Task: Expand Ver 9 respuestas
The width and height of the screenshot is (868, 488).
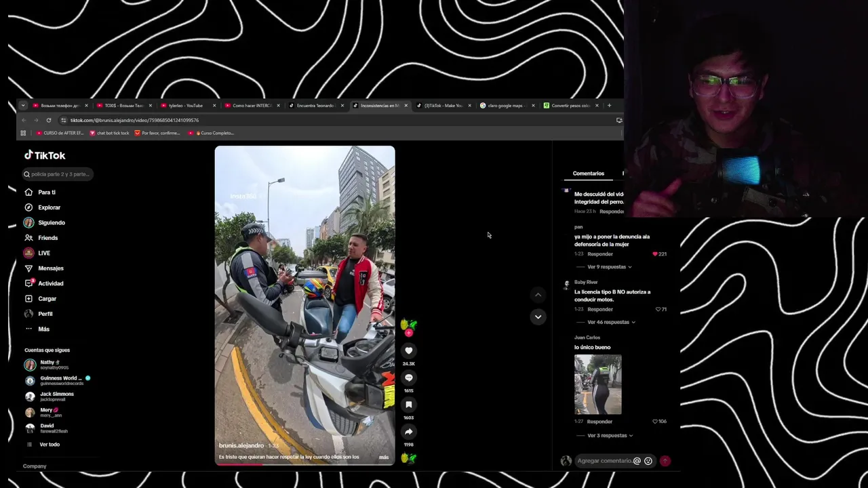Action: [x=608, y=267]
